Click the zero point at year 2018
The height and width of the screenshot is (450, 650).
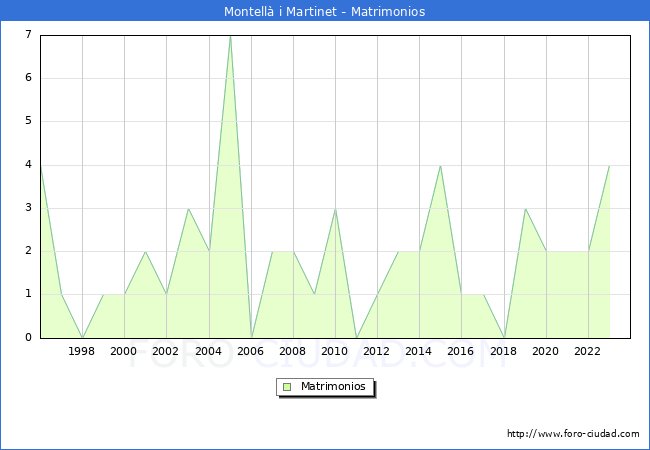point(504,337)
